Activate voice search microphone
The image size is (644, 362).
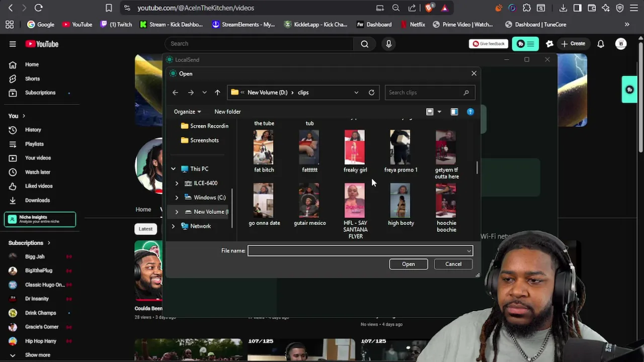click(x=388, y=44)
